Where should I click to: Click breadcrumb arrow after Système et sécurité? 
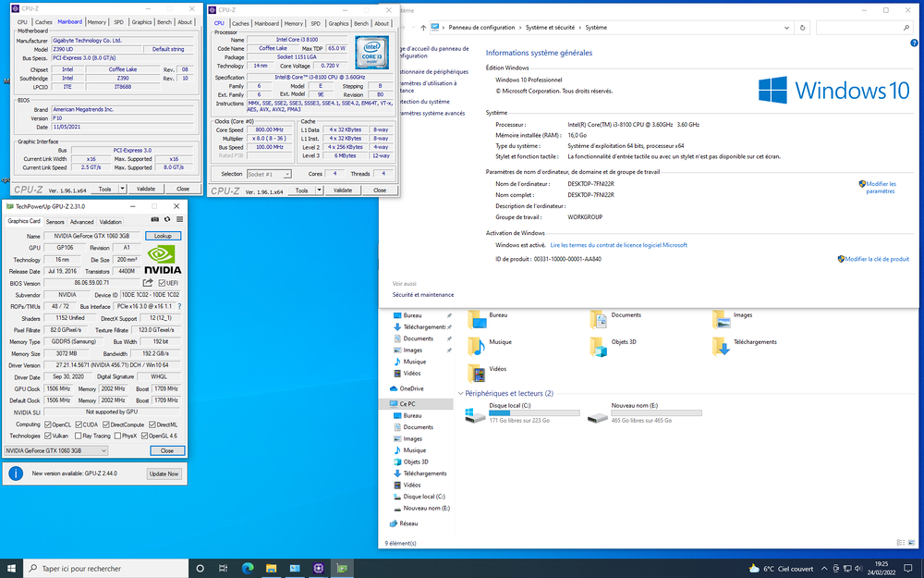pyautogui.click(x=580, y=28)
